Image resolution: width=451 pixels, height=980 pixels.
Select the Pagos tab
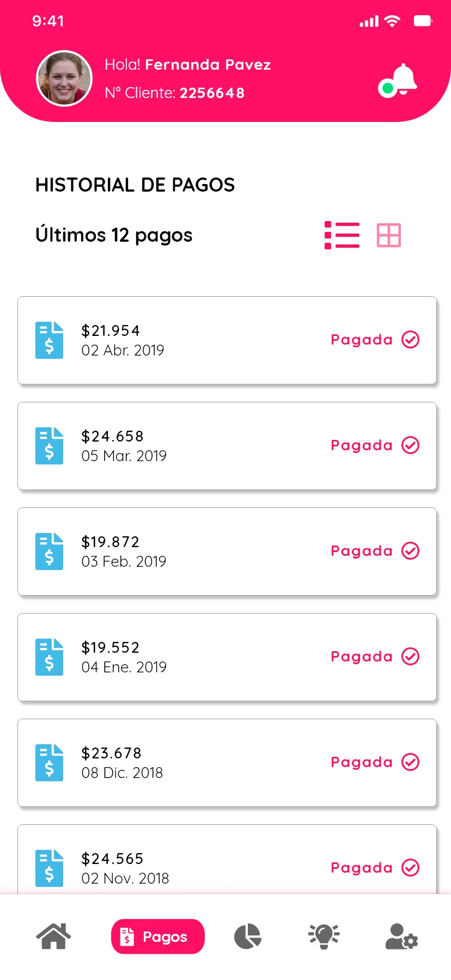click(158, 936)
